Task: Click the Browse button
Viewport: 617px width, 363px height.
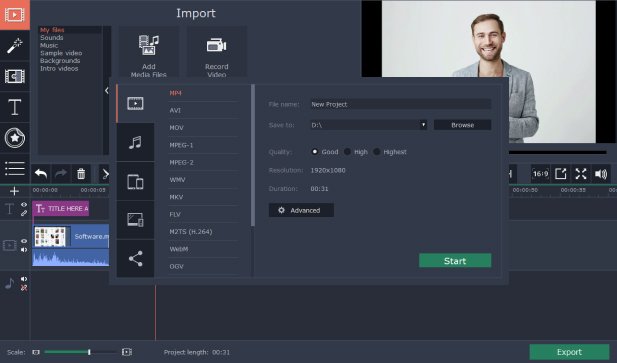Action: tap(462, 125)
